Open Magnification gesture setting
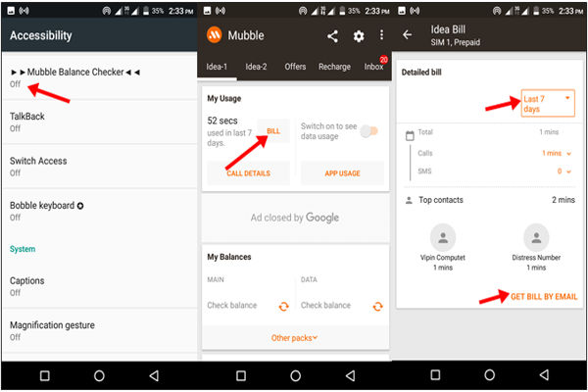588x392 pixels. [x=100, y=330]
